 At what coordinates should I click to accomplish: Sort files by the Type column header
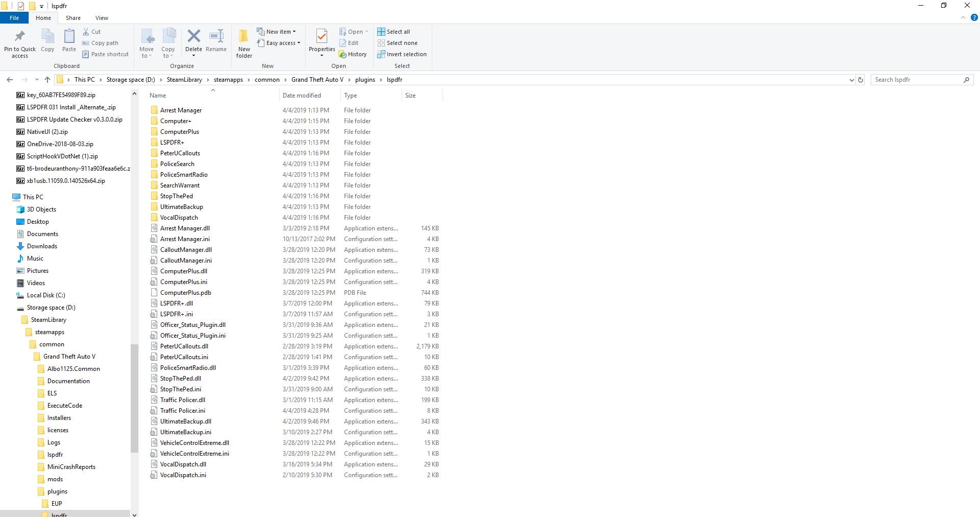(372, 96)
